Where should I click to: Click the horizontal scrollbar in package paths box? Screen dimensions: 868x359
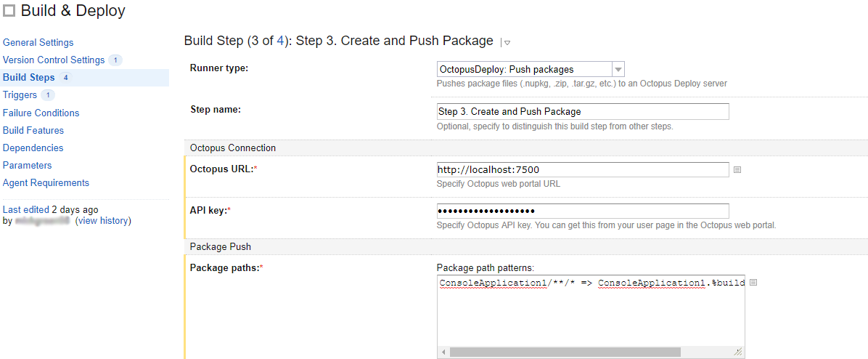tap(565, 352)
